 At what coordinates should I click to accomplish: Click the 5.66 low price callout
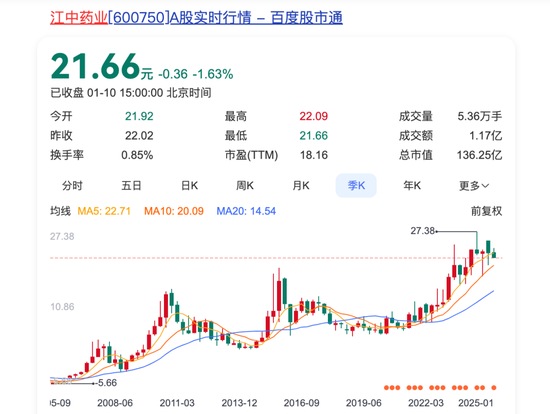pyautogui.click(x=107, y=383)
